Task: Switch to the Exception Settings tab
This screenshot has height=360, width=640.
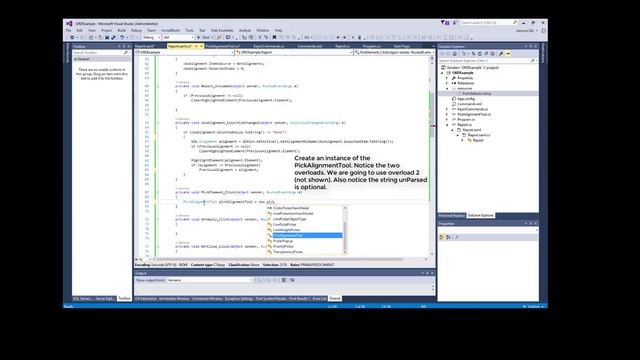Action: click(239, 298)
